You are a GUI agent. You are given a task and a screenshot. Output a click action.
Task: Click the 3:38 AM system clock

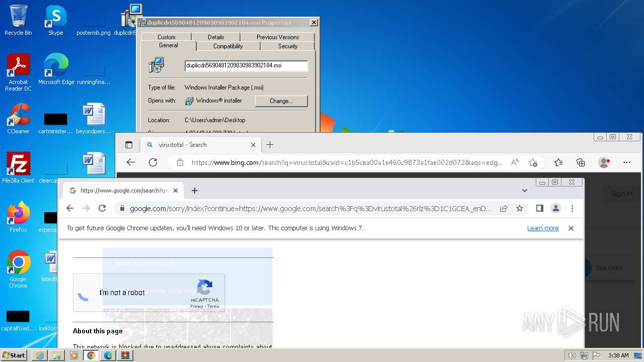(618, 355)
